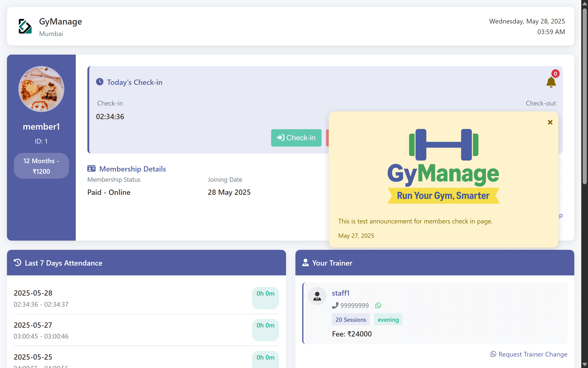
Task: Click the GyManage logo icon in header
Action: pyautogui.click(x=25, y=26)
